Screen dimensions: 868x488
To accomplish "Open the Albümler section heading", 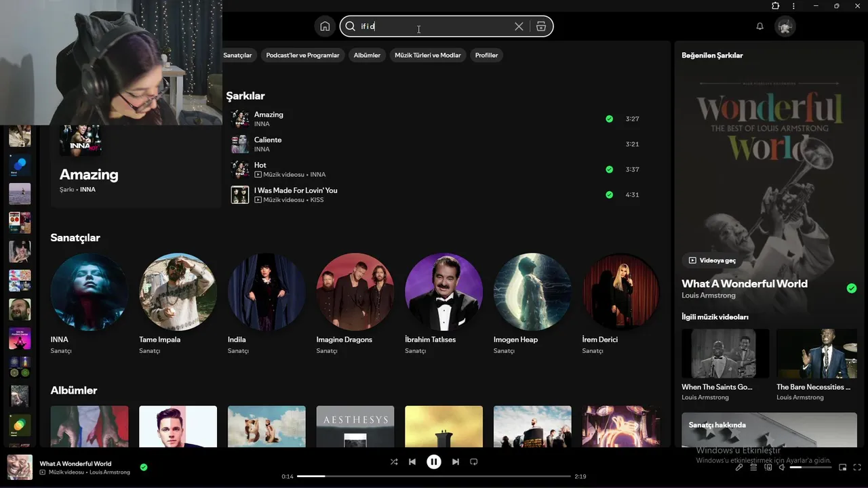I will tap(74, 390).
